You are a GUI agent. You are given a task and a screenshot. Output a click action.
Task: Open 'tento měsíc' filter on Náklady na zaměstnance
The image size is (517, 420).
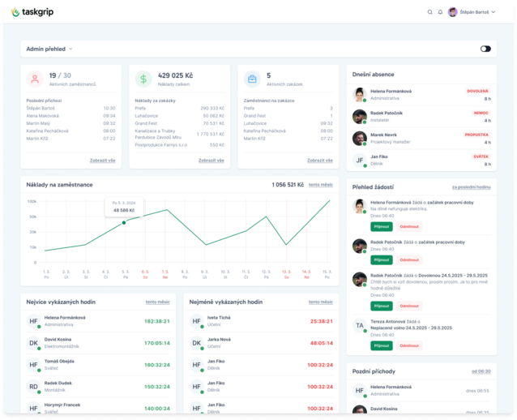pos(319,184)
